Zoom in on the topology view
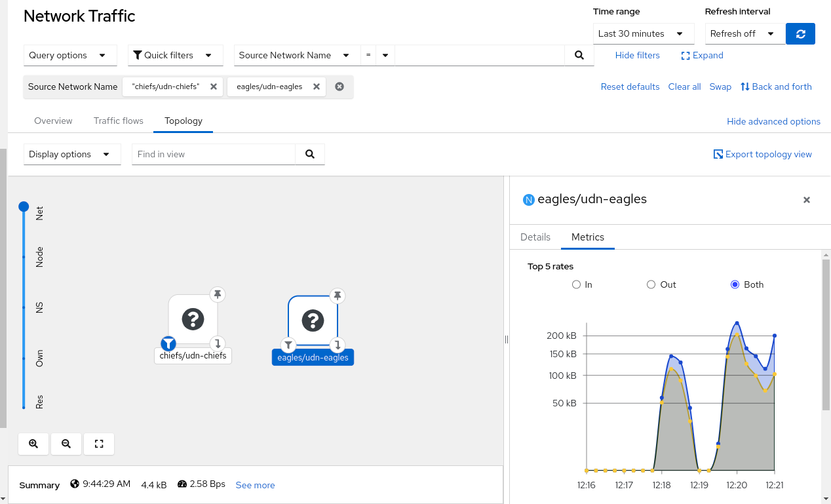Image resolution: width=831 pixels, height=504 pixels. [x=33, y=444]
